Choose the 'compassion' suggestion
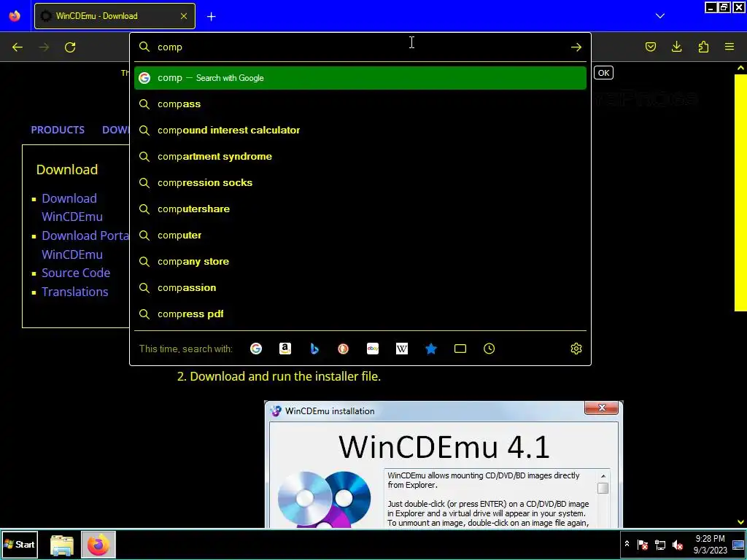 (x=360, y=287)
